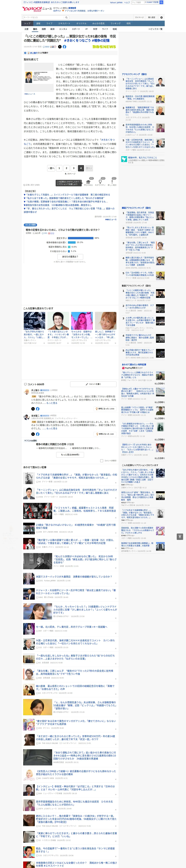React with 新しい視点 exclamation icon
186x868 pixels.
pyautogui.click(x=112, y=182)
